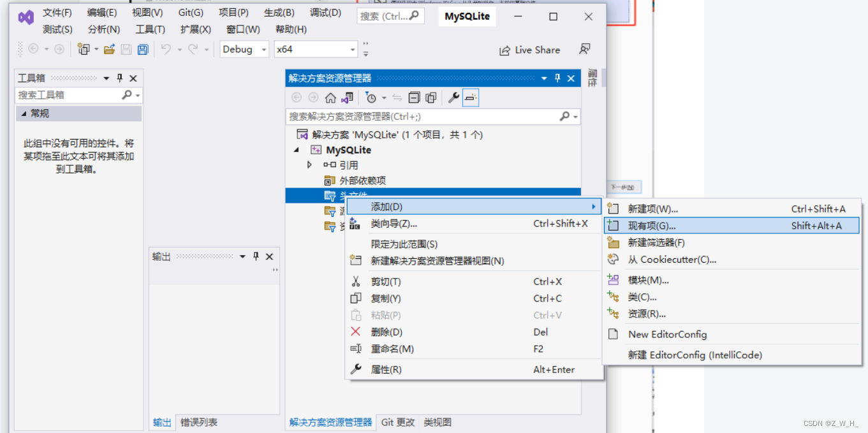Open Toolbox panel window options dropdown

(106, 78)
